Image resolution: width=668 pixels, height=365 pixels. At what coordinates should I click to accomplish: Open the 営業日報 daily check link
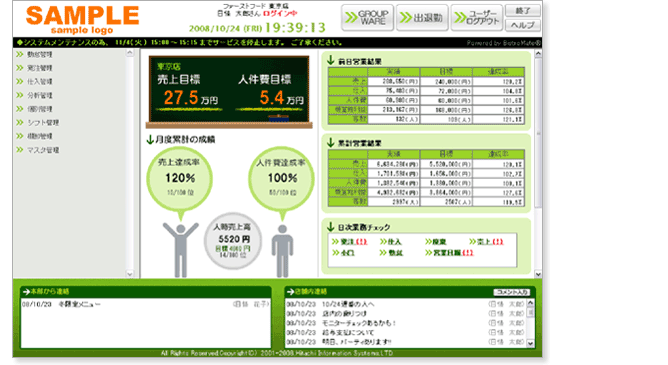[x=449, y=253]
